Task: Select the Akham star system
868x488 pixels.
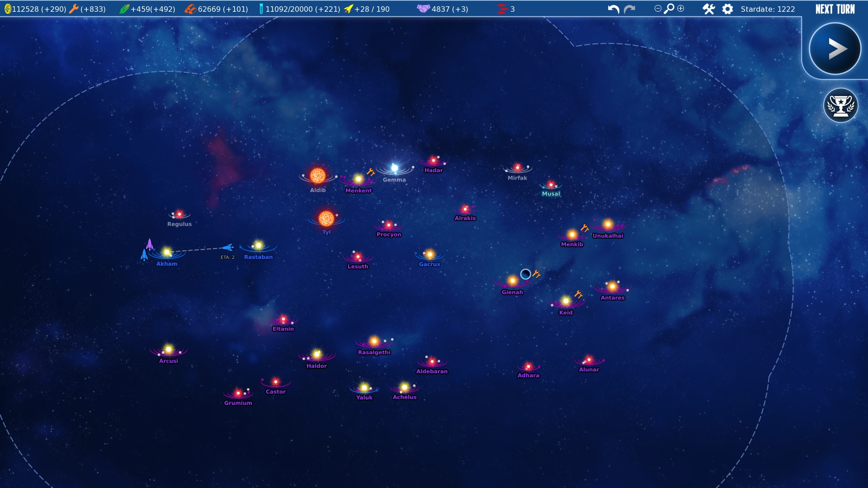Action: (167, 252)
